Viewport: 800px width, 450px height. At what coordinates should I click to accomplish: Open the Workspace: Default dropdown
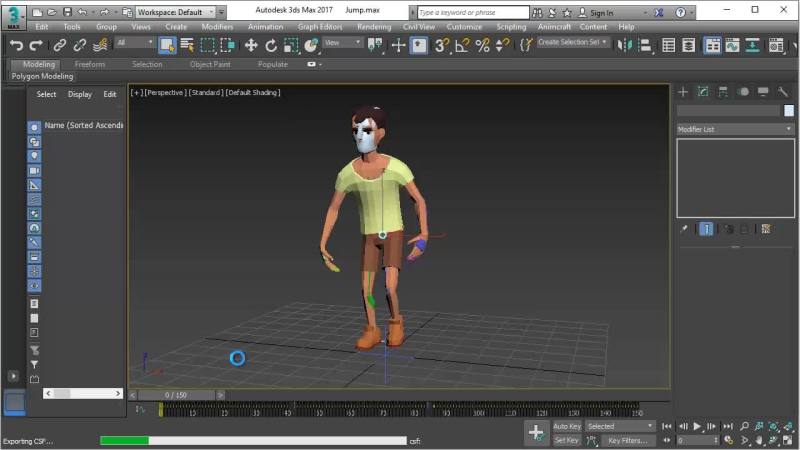click(x=174, y=12)
